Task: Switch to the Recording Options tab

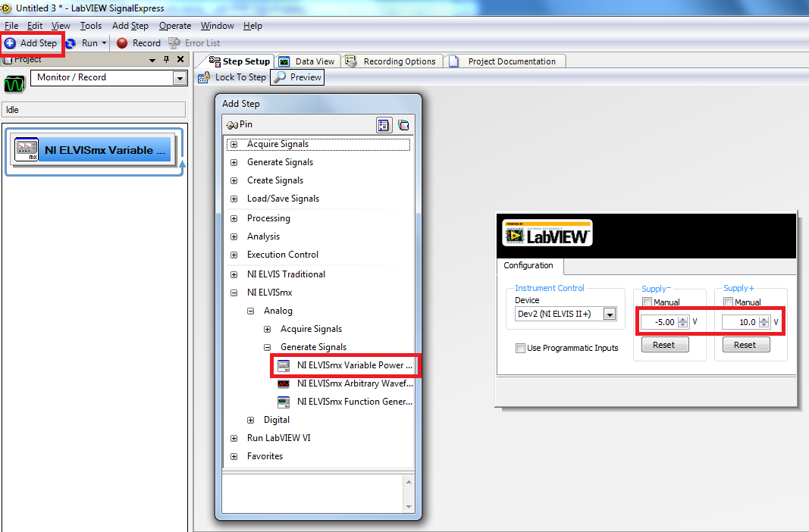Action: (x=391, y=61)
